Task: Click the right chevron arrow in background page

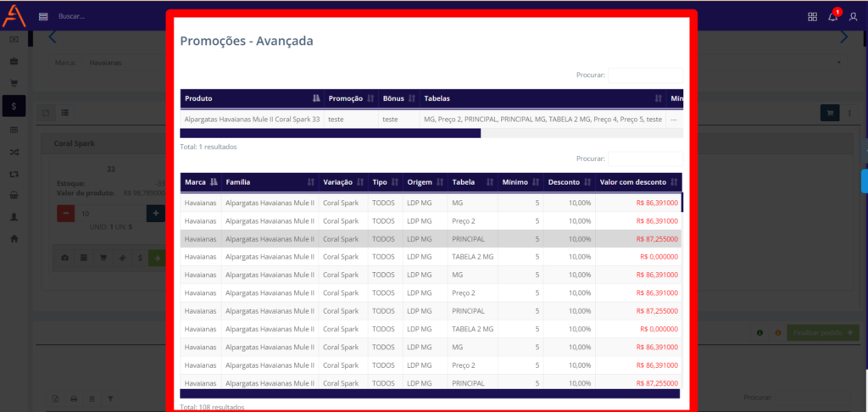Action: [x=843, y=37]
